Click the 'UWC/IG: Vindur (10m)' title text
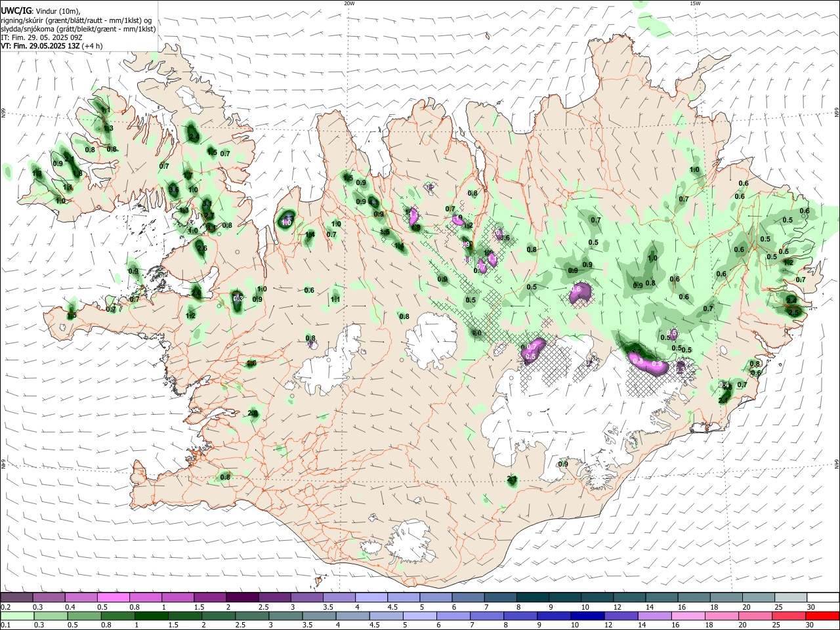Screen dimensions: 840x630 pyautogui.click(x=40, y=10)
